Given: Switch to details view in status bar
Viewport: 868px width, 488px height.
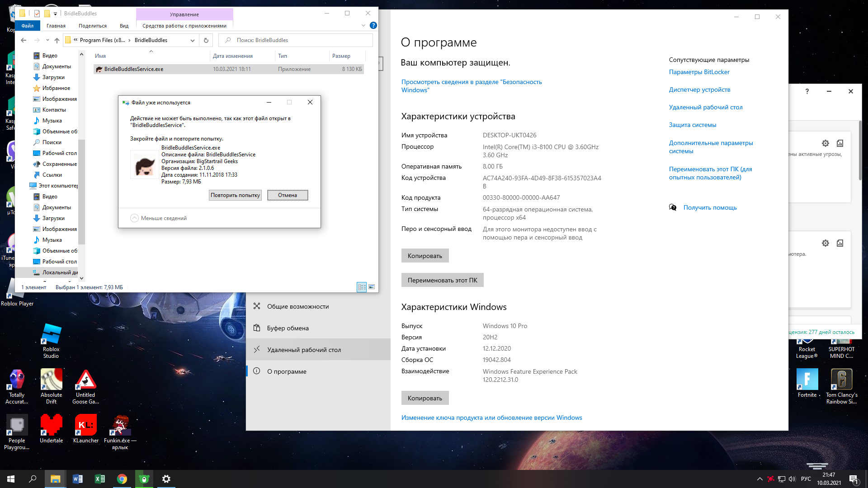Looking at the screenshot, I should click(362, 287).
